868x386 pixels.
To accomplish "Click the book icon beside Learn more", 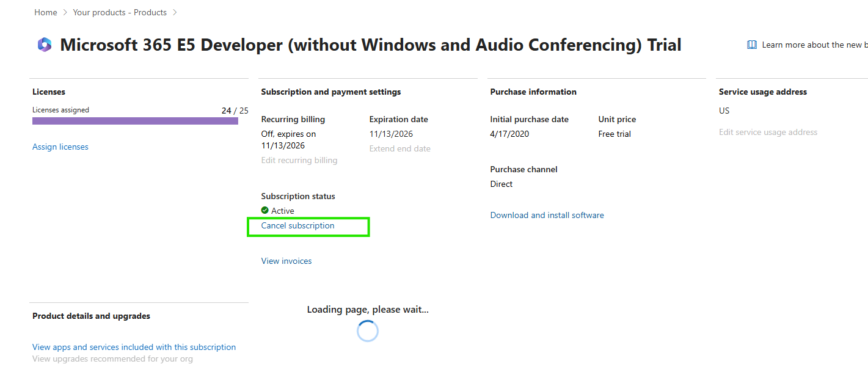I will tap(752, 45).
